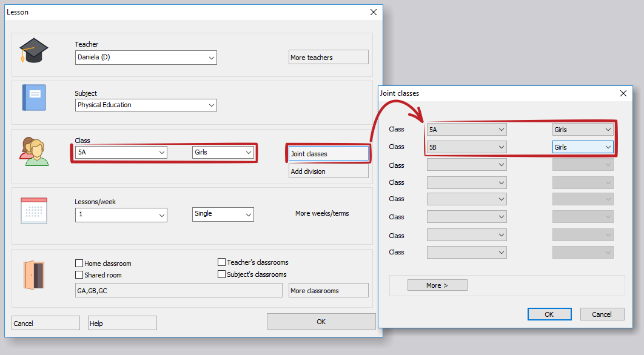Click the lessons calendar icon
Image resolution: width=644 pixels, height=355 pixels.
[34, 211]
